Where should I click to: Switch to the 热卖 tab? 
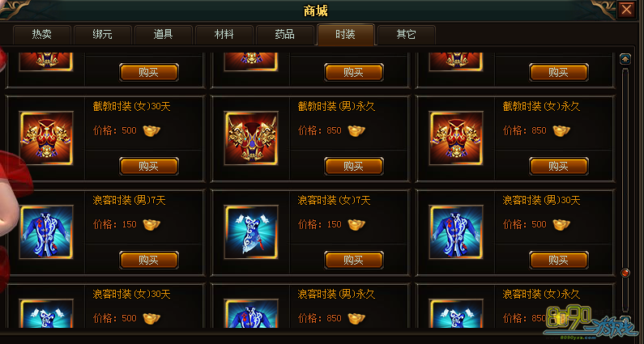click(42, 35)
